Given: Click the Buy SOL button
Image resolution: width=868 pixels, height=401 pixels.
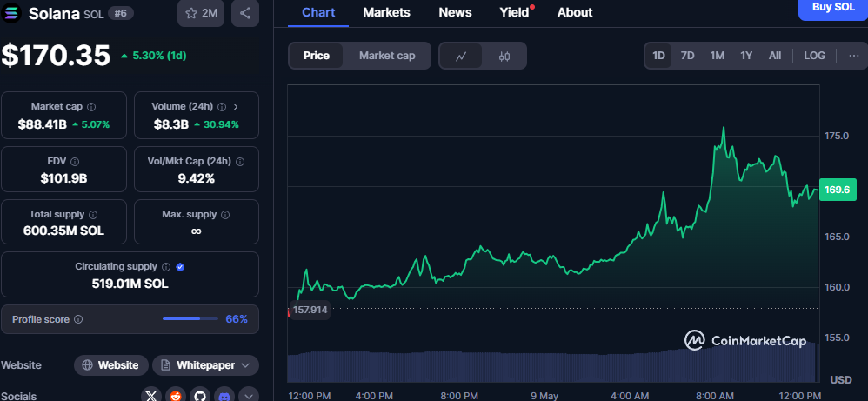Looking at the screenshot, I should [833, 8].
